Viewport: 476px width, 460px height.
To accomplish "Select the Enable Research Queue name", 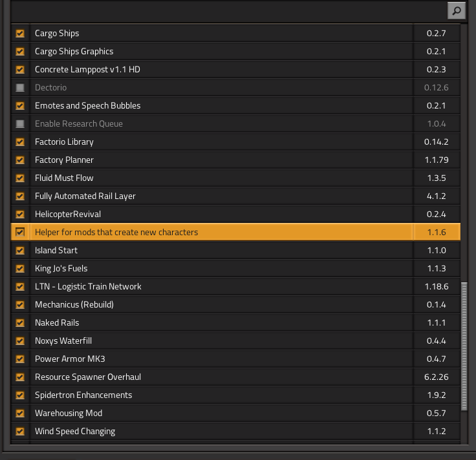I will pos(79,123).
